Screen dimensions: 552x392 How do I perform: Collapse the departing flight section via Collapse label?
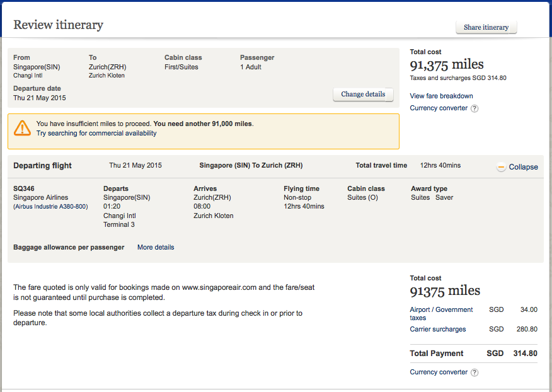tap(523, 167)
